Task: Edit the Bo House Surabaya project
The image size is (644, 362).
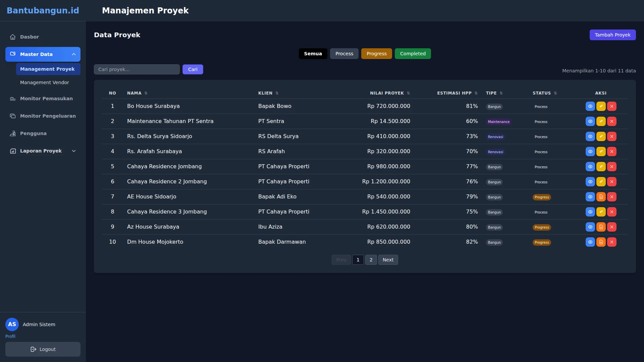Action: point(601,106)
